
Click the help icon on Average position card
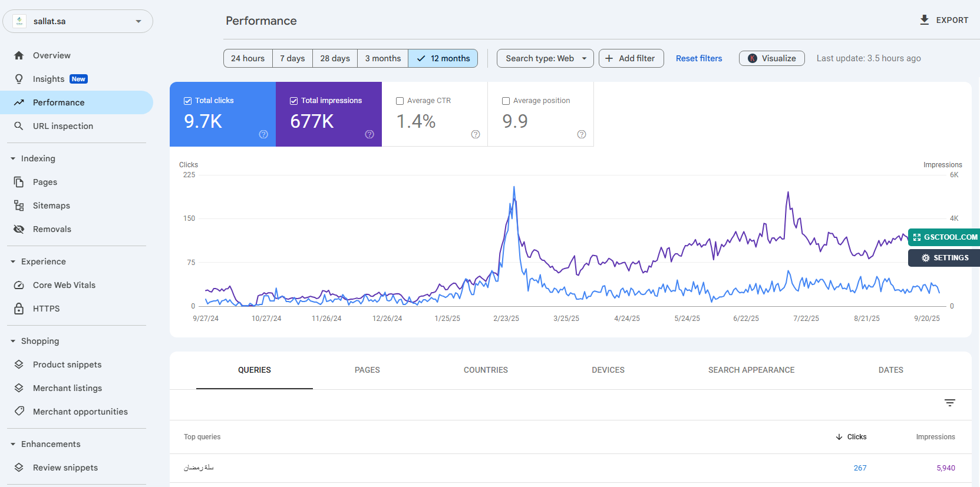click(x=582, y=134)
